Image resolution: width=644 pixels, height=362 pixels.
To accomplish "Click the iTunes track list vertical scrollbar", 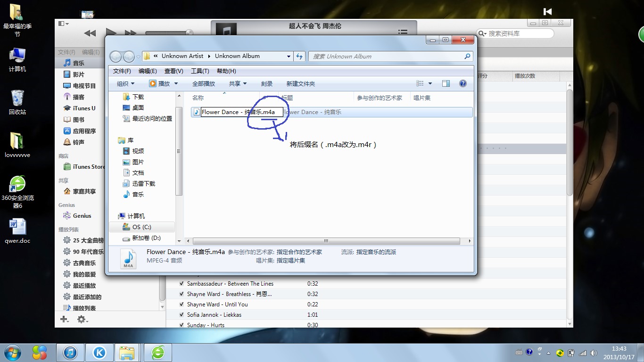I will [x=570, y=142].
